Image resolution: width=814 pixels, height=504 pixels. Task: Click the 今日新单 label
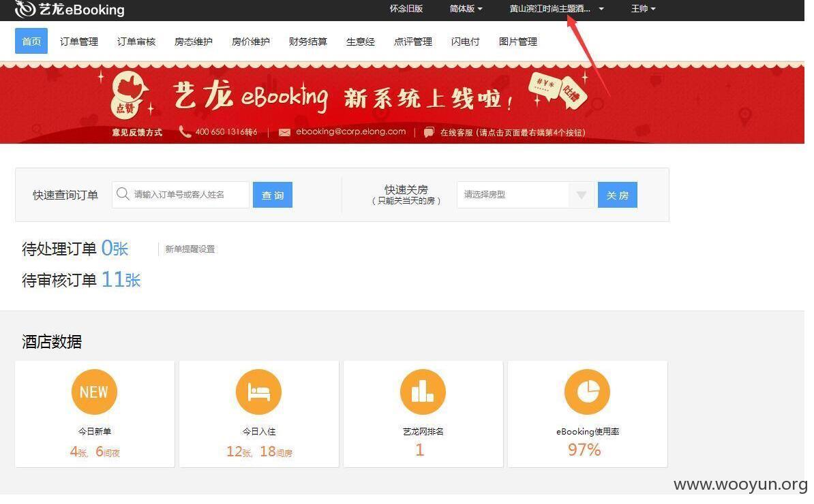95,431
